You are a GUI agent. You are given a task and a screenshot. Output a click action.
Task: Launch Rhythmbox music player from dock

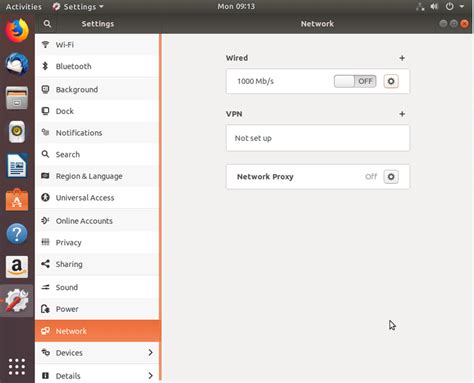pyautogui.click(x=17, y=132)
